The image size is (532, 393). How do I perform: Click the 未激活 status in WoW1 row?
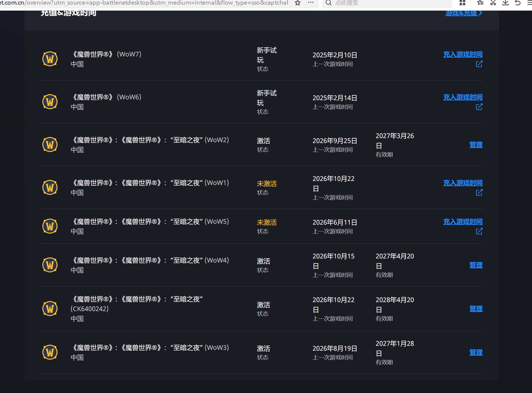[x=267, y=184]
